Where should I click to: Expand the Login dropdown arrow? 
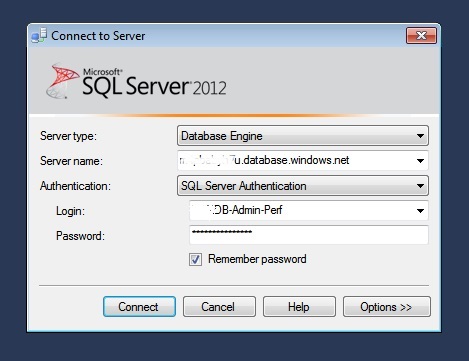tap(420, 211)
